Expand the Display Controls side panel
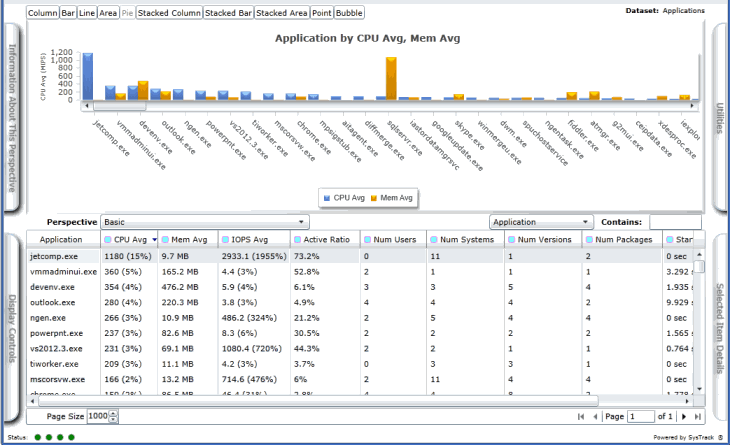 click(12, 328)
